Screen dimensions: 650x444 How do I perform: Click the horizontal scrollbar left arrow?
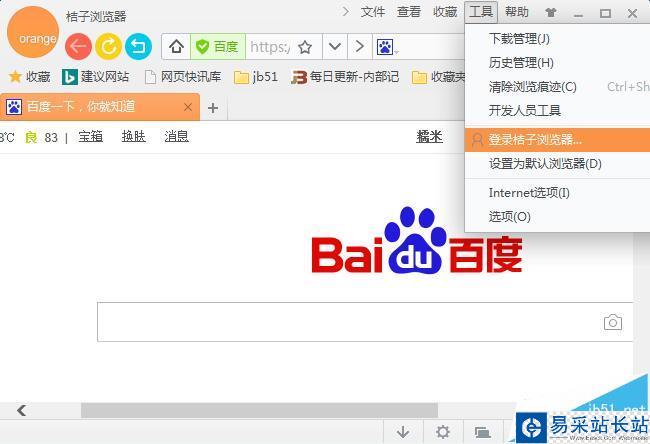(x=22, y=410)
